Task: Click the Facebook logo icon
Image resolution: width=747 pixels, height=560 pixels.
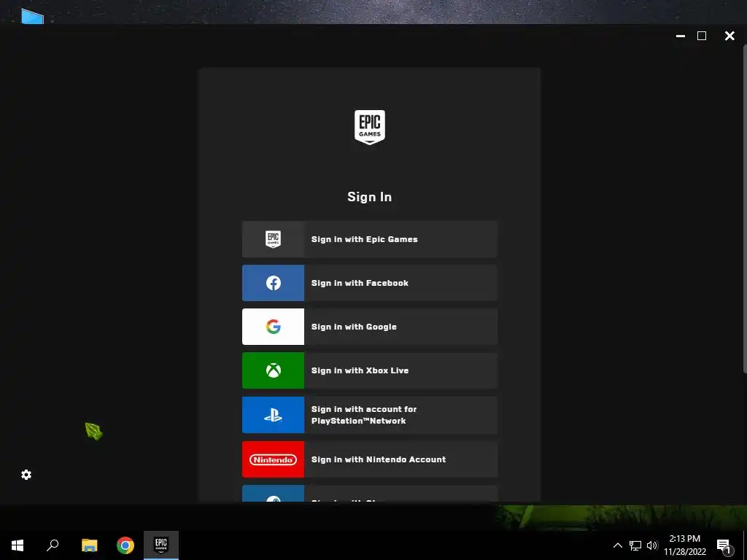Action: click(x=273, y=283)
